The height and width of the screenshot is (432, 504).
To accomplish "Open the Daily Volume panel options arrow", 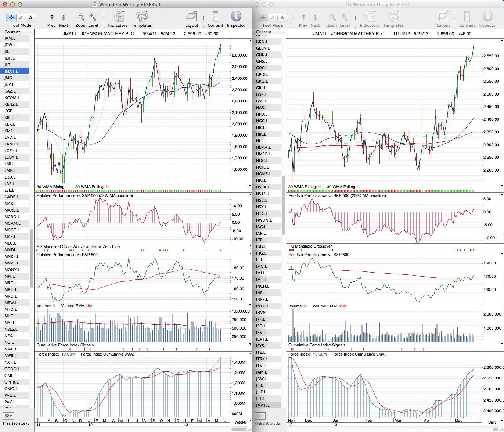I will coord(501,306).
